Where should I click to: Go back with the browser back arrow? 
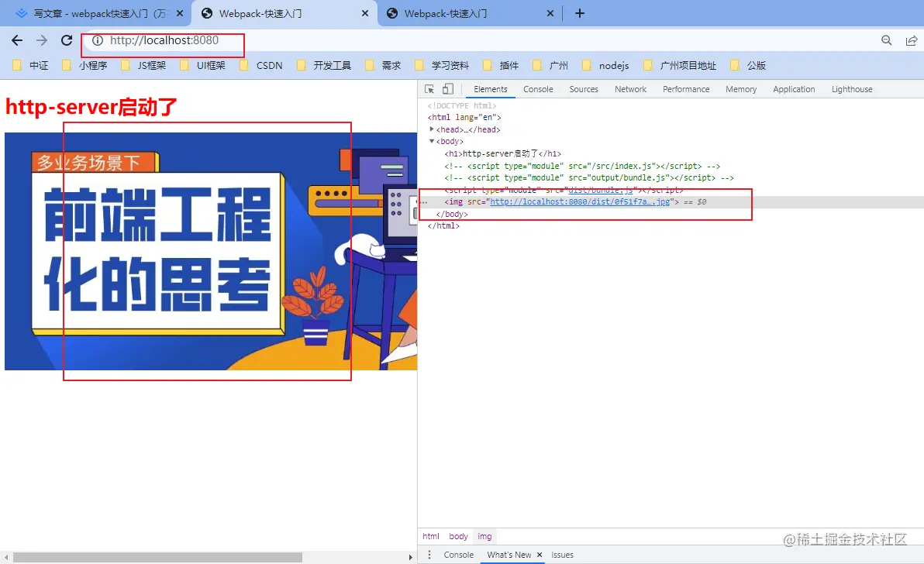[x=17, y=40]
